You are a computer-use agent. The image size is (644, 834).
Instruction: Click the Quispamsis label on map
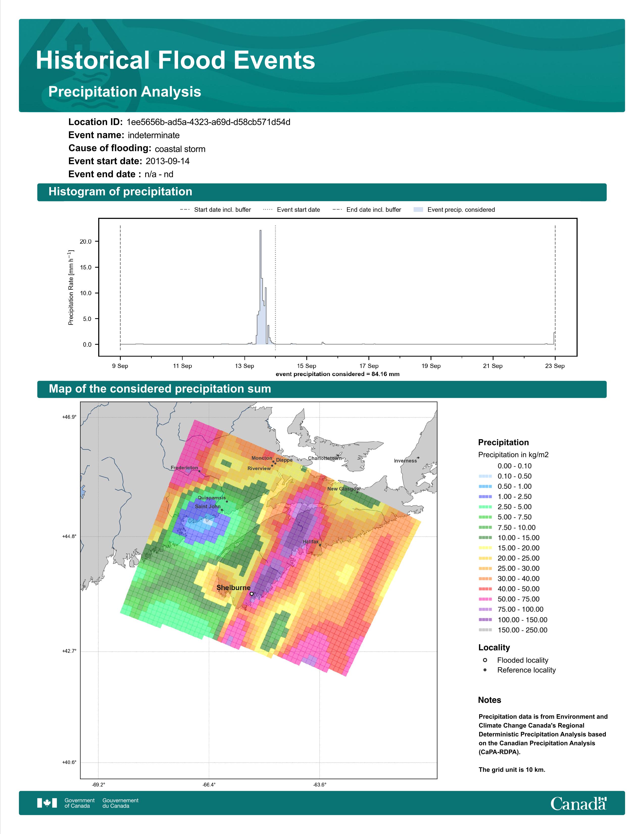[212, 498]
